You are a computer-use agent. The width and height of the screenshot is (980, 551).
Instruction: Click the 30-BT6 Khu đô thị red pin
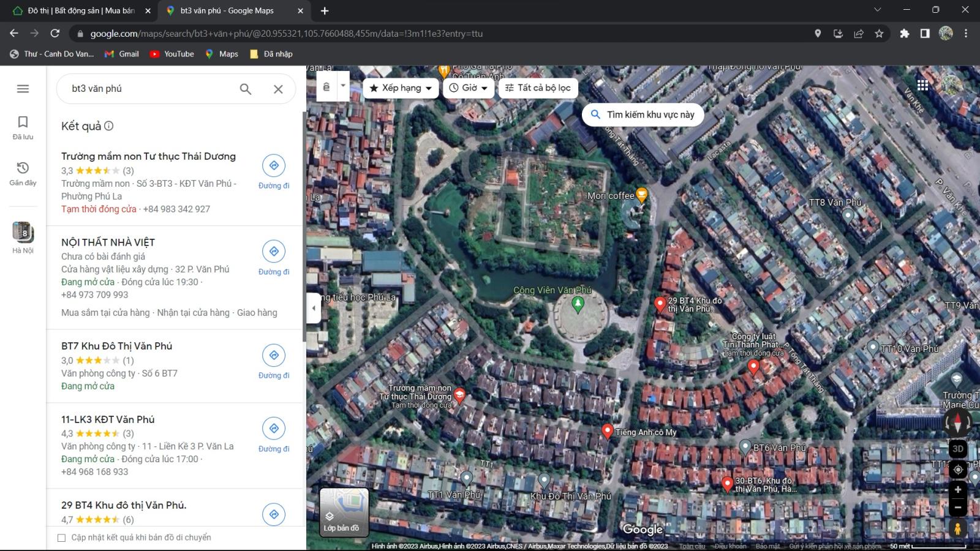coord(727,484)
